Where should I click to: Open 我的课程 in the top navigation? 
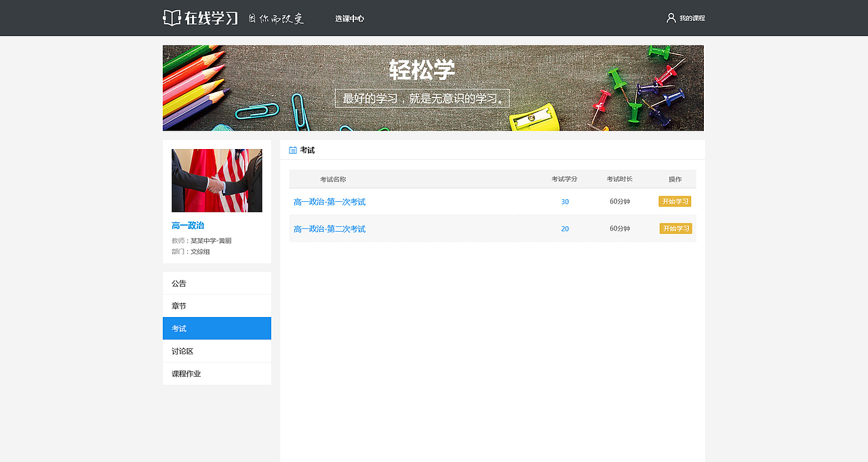click(x=691, y=18)
